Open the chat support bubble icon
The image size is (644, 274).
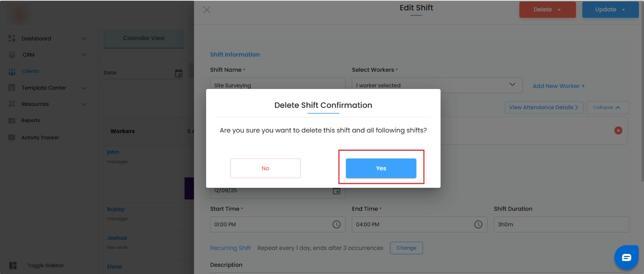point(626,257)
